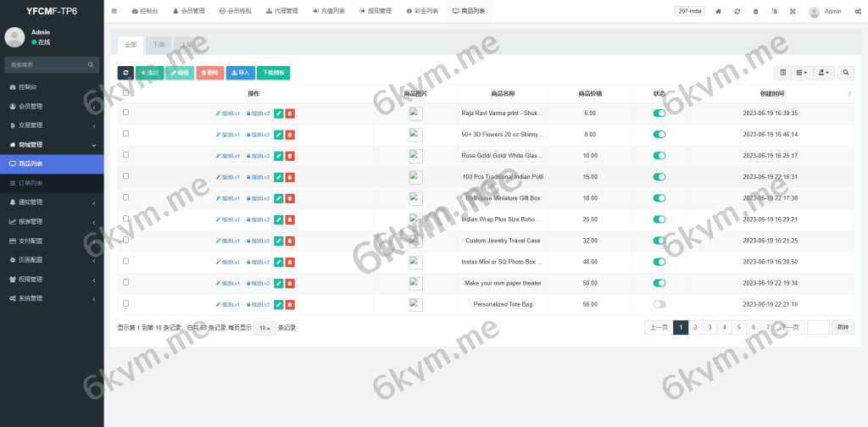Click the sidebar menu search field

47,64
